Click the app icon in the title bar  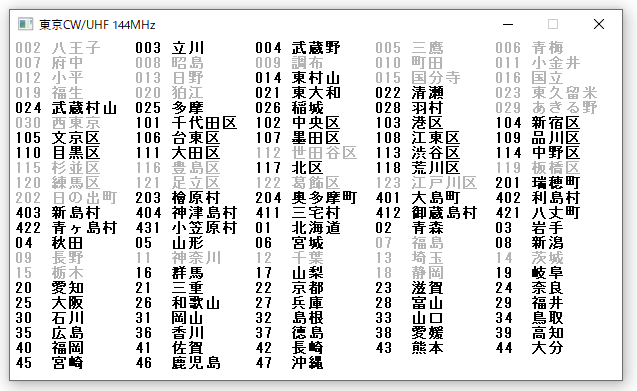[x=25, y=24]
